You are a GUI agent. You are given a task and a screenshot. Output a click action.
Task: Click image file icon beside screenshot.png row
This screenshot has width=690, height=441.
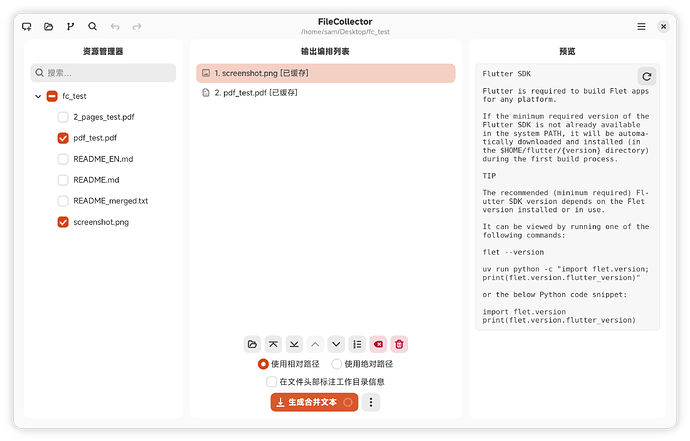coord(206,73)
